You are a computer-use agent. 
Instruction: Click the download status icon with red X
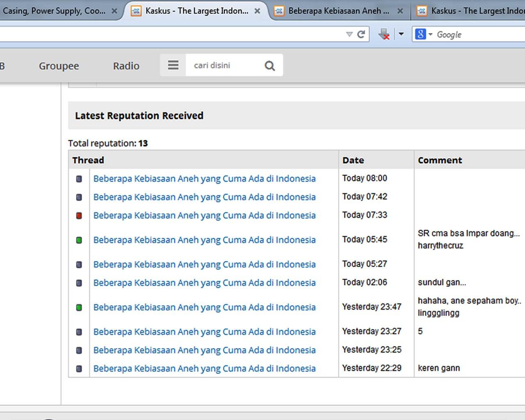[384, 34]
